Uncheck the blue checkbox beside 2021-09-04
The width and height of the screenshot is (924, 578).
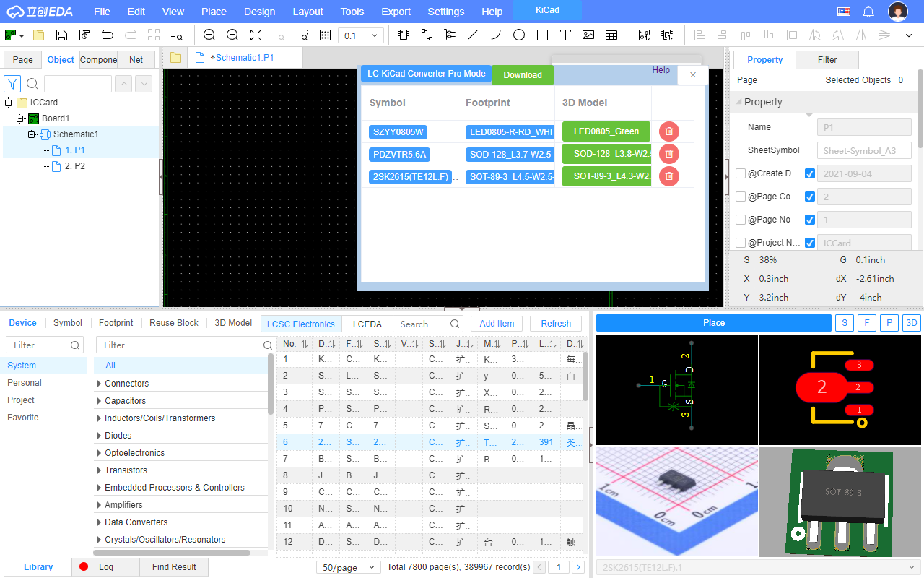(810, 173)
